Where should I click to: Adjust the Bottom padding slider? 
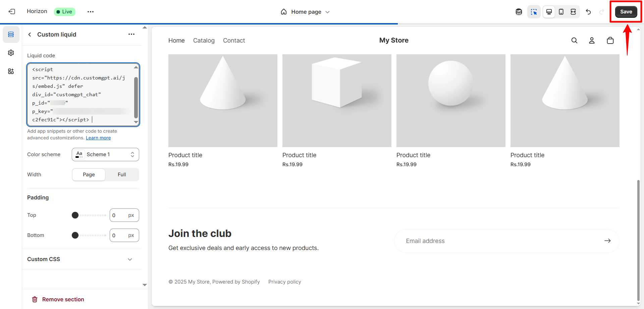click(89, 235)
